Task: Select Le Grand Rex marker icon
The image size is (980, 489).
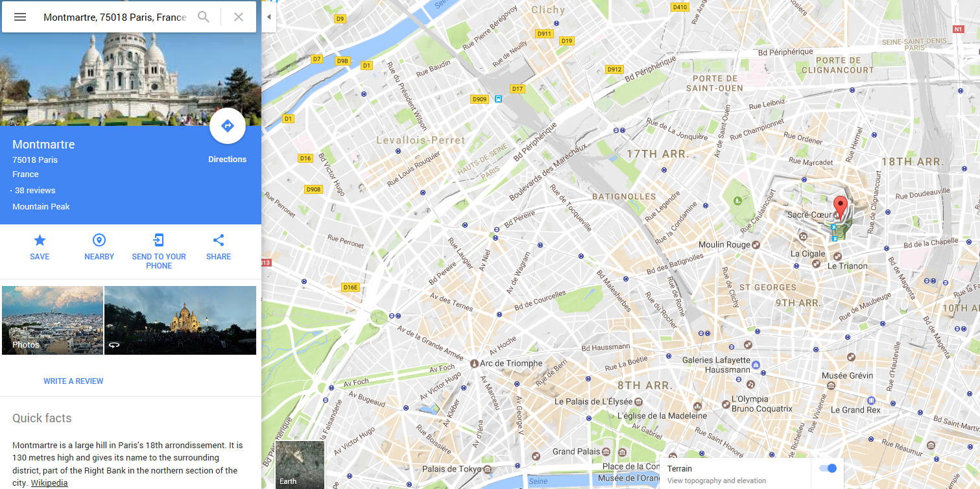Action: [x=872, y=400]
